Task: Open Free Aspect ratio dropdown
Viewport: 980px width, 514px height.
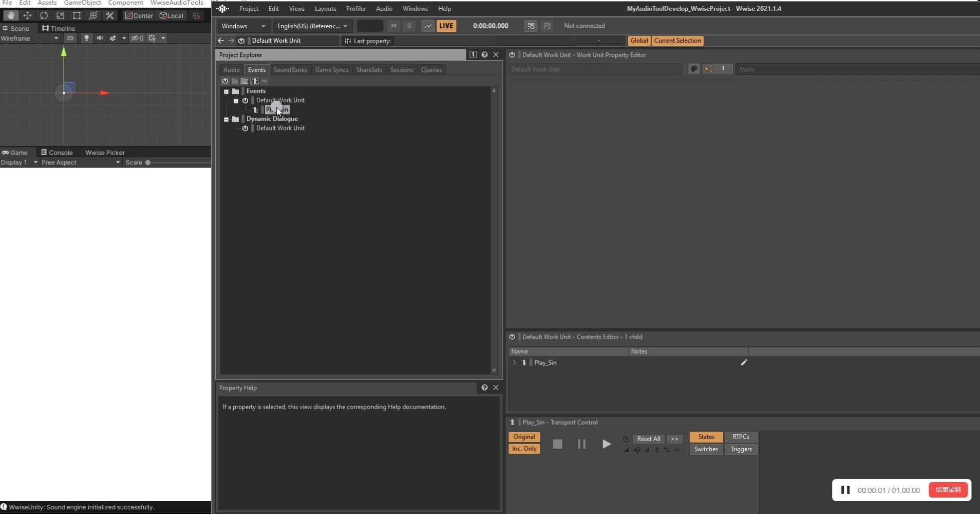Action: (x=81, y=162)
